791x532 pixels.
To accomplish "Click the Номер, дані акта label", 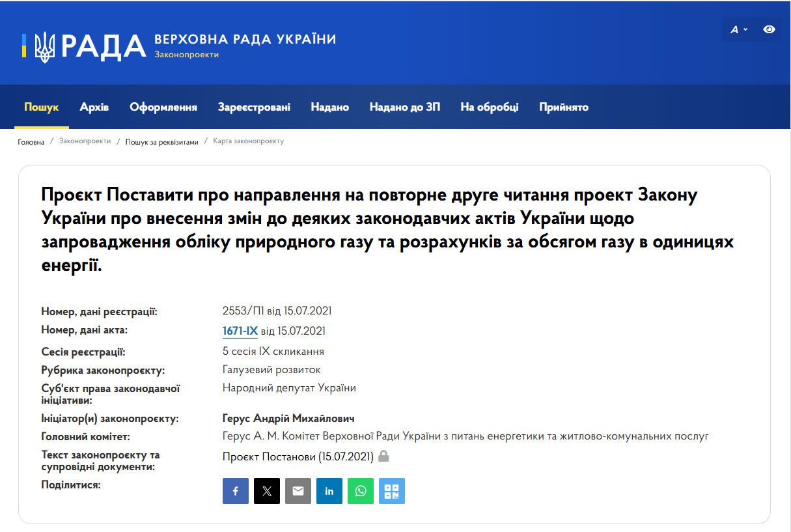I will click(x=85, y=330).
